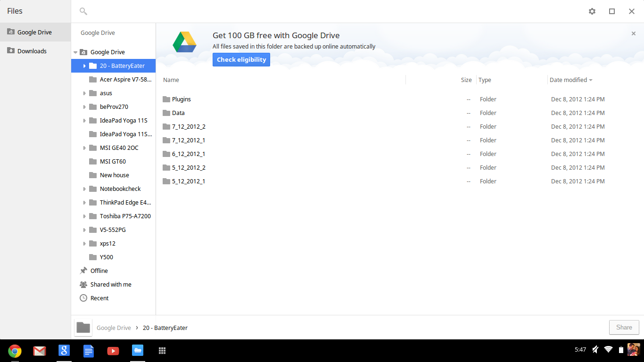This screenshot has height=362, width=644.
Task: Click the Recent clock icon
Action: click(x=83, y=298)
